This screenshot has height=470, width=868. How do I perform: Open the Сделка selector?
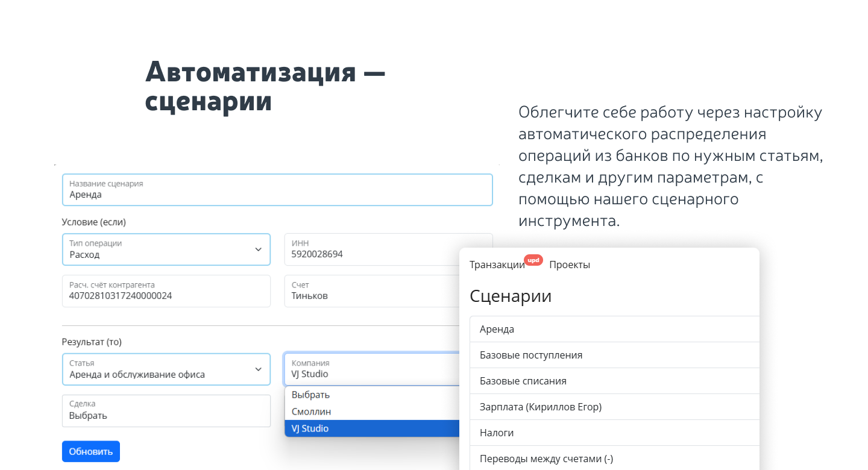(x=166, y=411)
